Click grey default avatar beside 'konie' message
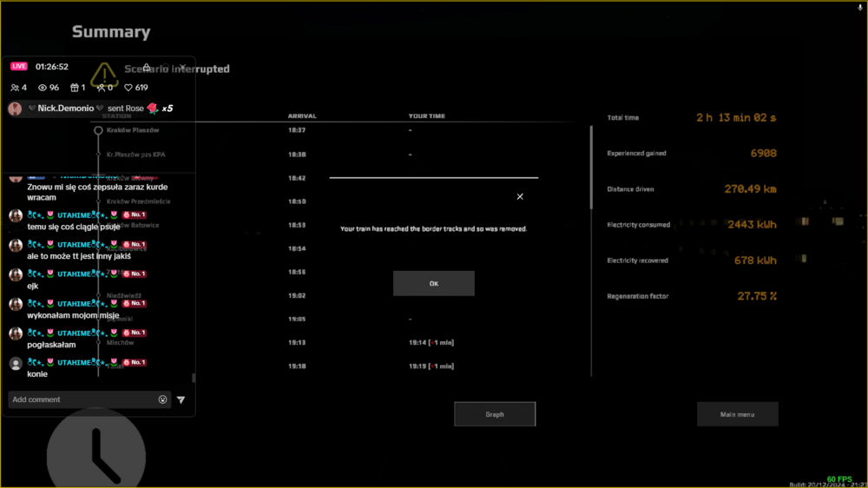 [x=16, y=363]
